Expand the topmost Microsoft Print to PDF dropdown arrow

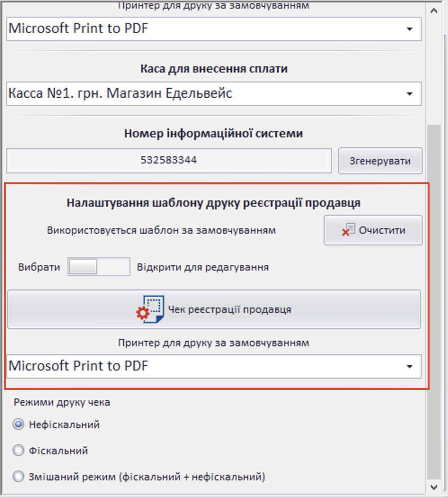point(409,29)
